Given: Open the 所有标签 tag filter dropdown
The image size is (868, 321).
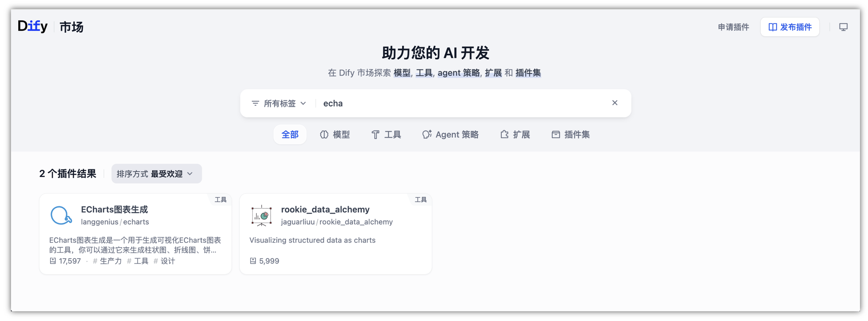Looking at the screenshot, I should tap(279, 103).
